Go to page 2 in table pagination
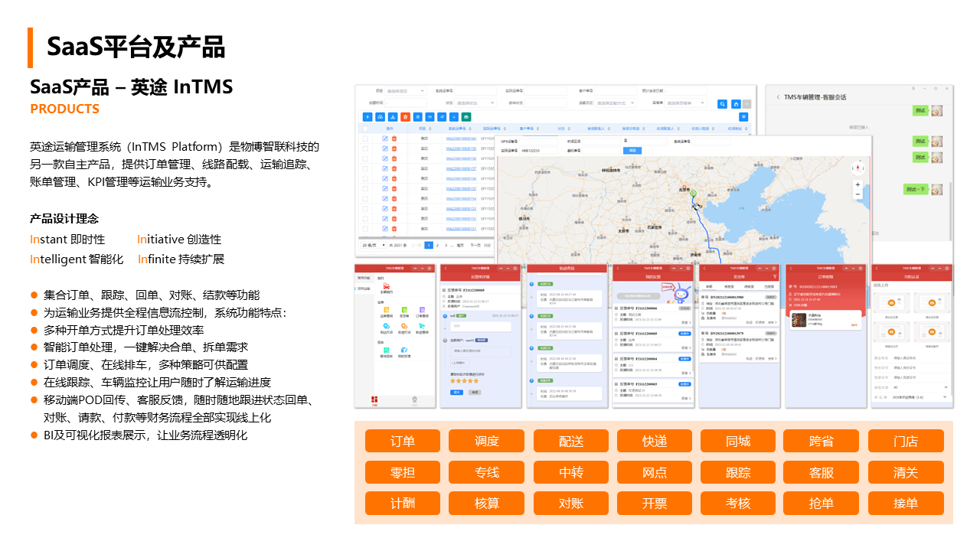This screenshot has width=980, height=551. point(437,245)
